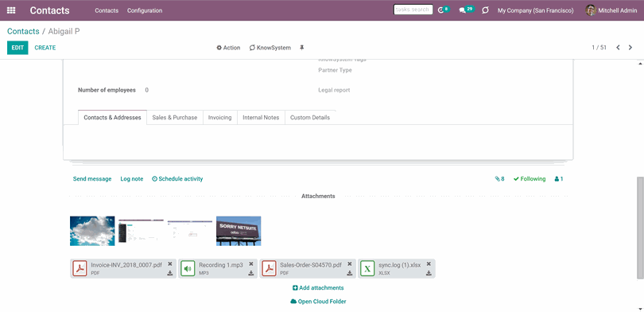Viewport: 644px width, 312px height.
Task: Open the KnowSystem button beside Action
Action: [x=270, y=48]
